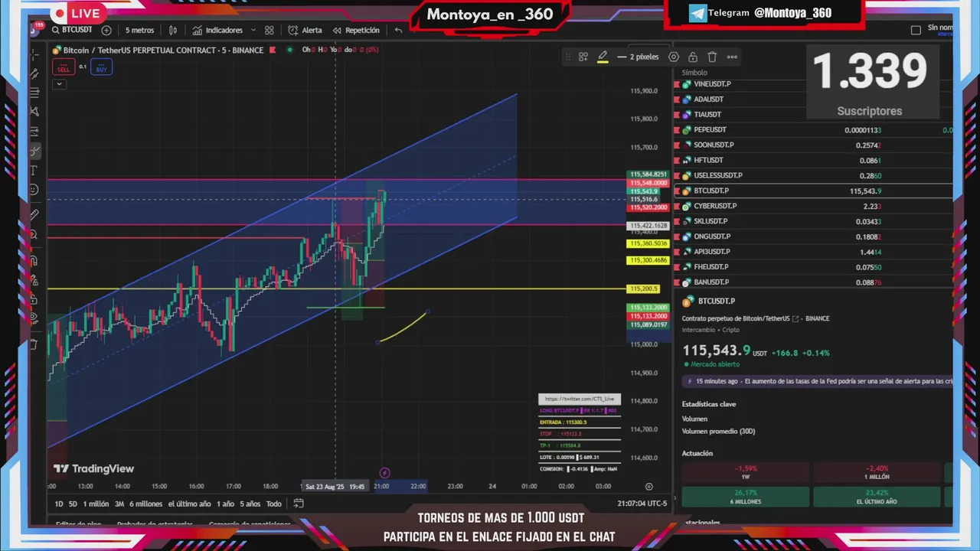Select SOONUSDT.P in the watchlist
Viewport: 980px width, 551px height.
click(x=813, y=145)
